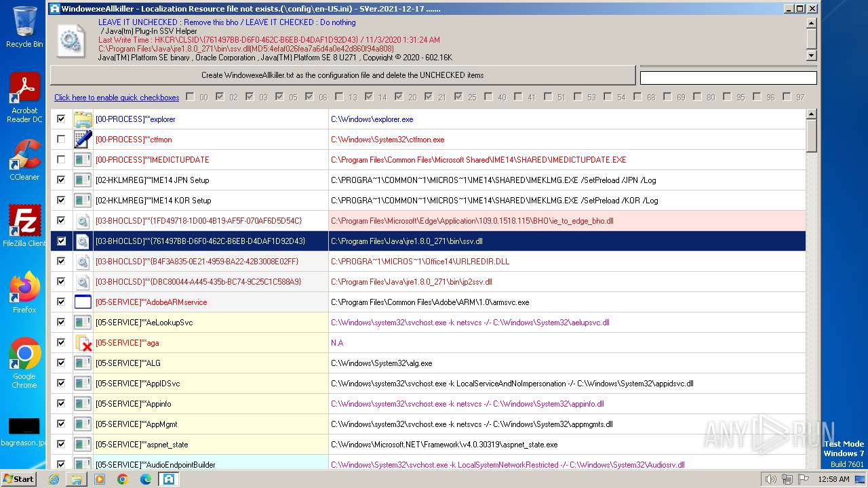The image size is (868, 488).
Task: Click the header panel scroll up arrow
Action: [x=812, y=23]
